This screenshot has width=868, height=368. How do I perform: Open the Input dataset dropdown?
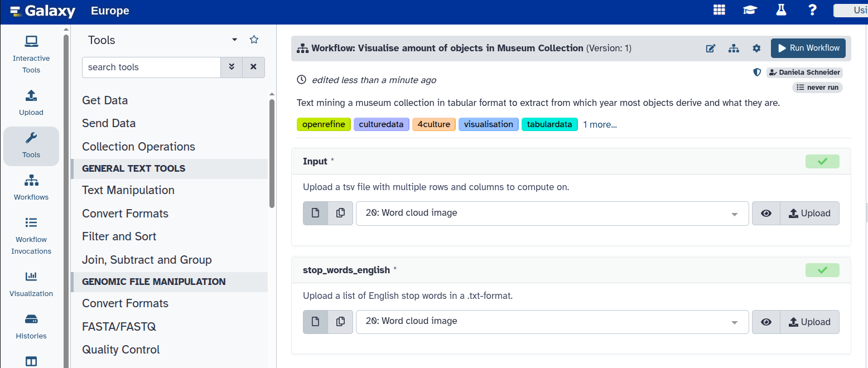(552, 213)
